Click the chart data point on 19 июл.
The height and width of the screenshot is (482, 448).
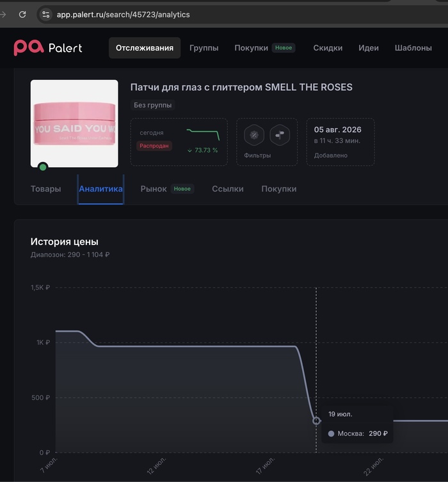point(316,421)
